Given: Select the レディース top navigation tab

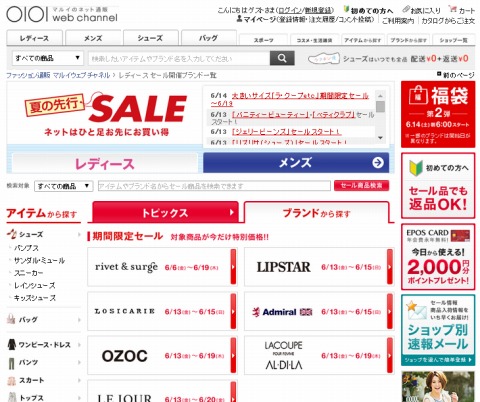Looking at the screenshot, I should tap(34, 38).
